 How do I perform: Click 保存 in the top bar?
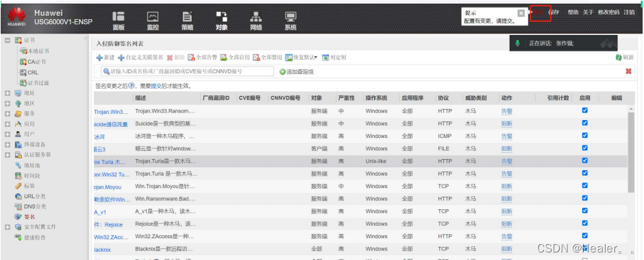554,12
